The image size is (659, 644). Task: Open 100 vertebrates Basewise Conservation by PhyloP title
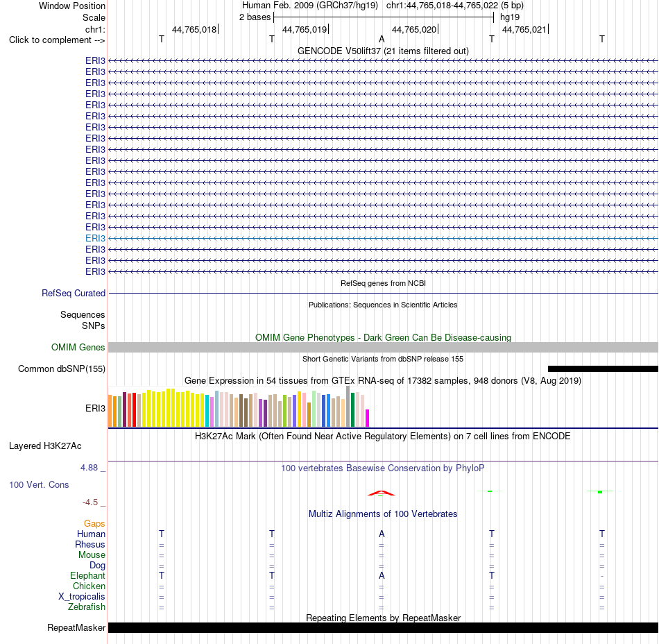click(383, 468)
